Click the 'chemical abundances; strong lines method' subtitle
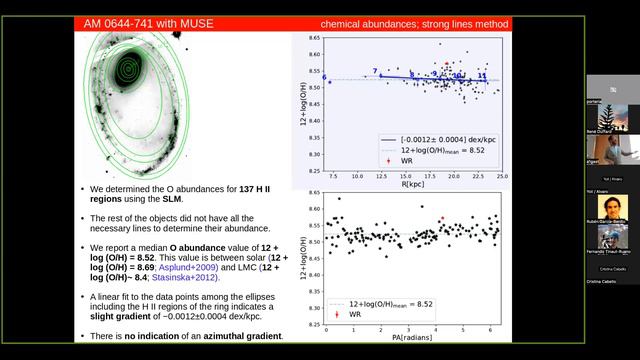640x360 pixels. pyautogui.click(x=414, y=24)
